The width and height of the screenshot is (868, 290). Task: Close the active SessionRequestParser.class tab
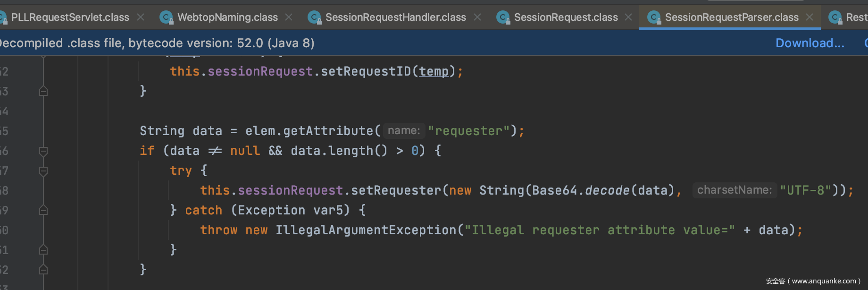[810, 17]
